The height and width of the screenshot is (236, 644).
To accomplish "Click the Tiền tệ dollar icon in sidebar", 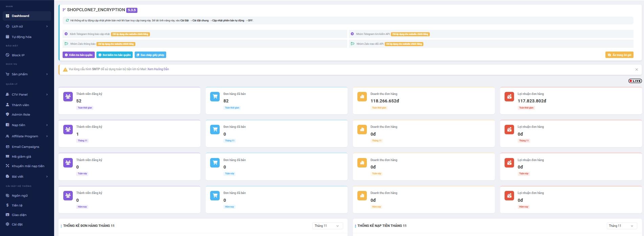I will pos(7,205).
